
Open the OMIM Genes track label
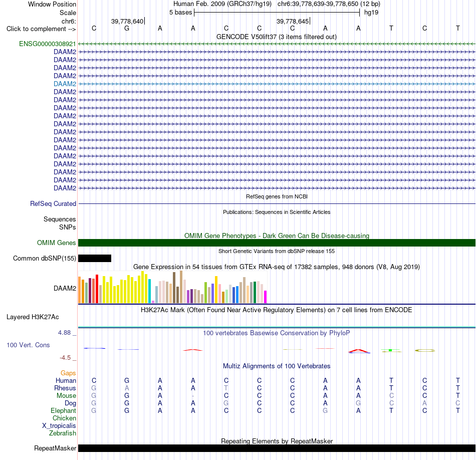(57, 243)
